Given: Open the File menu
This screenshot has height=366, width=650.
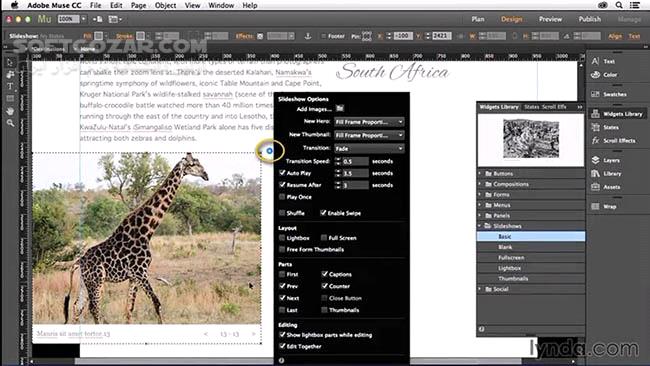Looking at the screenshot, I should (95, 5).
